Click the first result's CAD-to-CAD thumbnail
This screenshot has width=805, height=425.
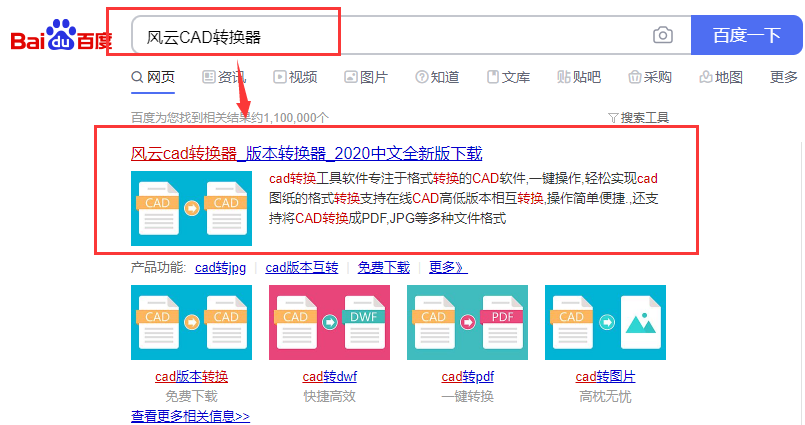coord(191,208)
